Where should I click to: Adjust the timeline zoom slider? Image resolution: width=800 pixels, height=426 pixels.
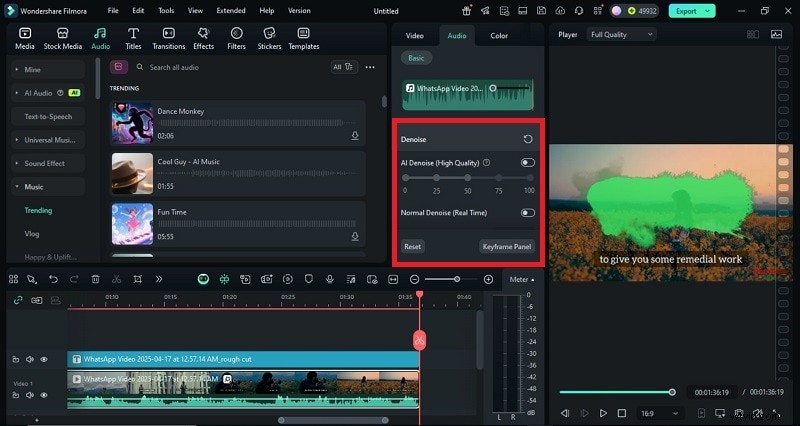point(451,279)
